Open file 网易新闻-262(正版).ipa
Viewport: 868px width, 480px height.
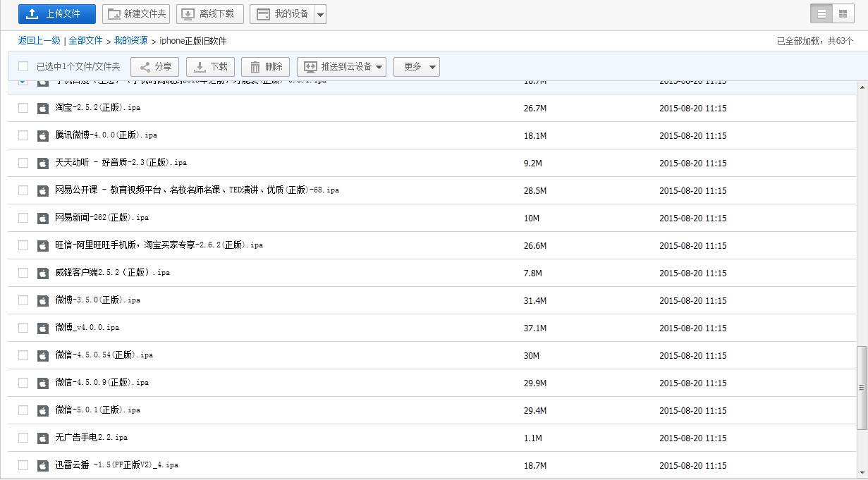102,218
